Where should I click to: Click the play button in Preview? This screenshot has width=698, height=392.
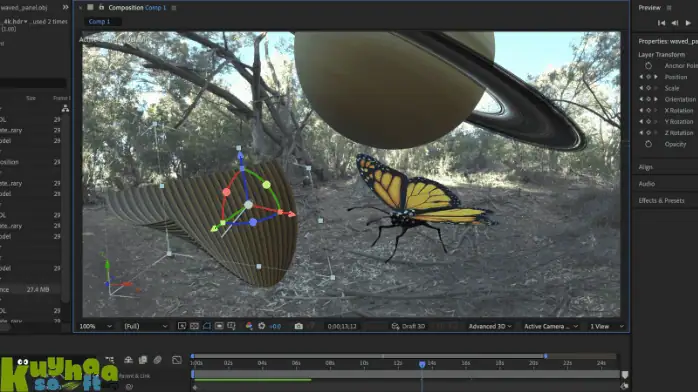(688, 23)
